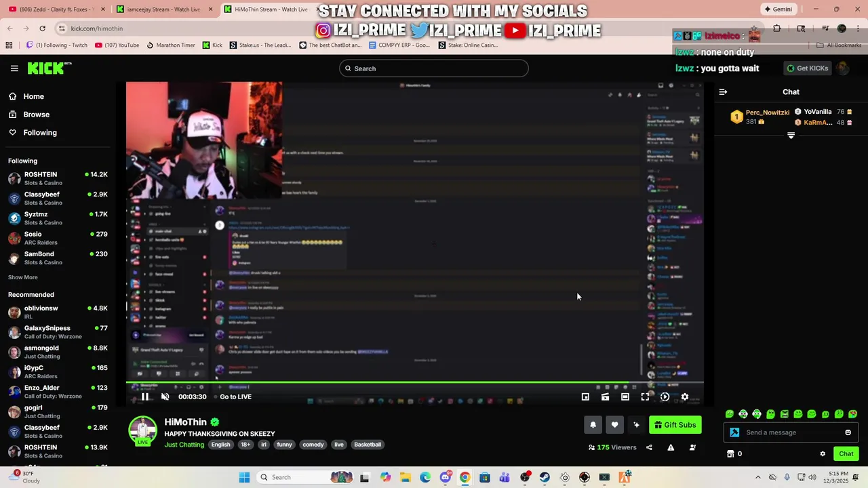
Task: Toggle notification bell for HiMoThin
Action: 593,425
